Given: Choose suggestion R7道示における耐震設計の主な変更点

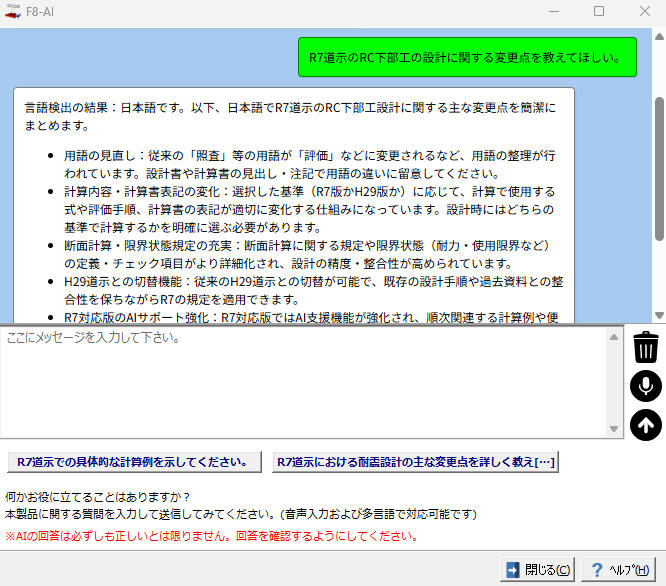Looking at the screenshot, I should [x=415, y=462].
